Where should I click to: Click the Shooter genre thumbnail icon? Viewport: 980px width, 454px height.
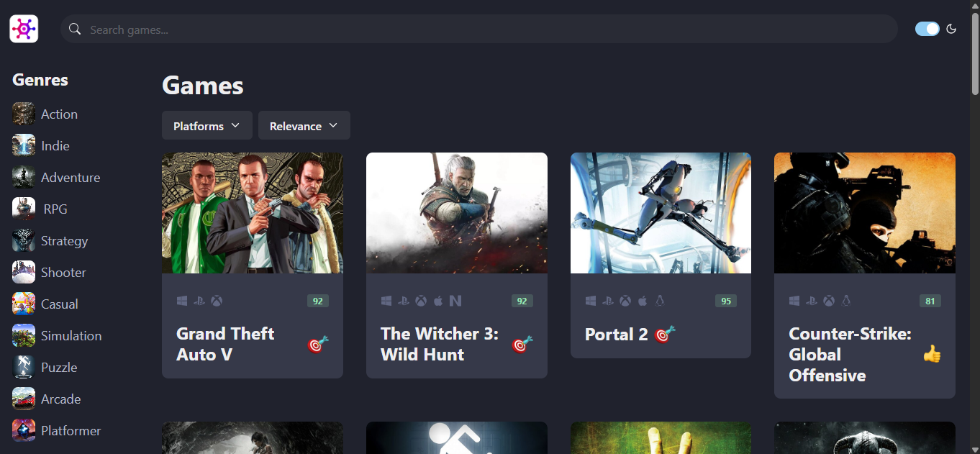24,272
